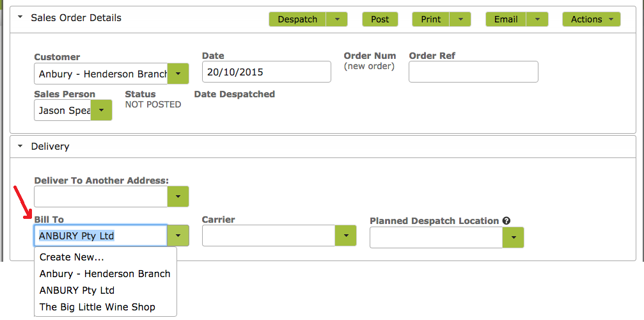Image resolution: width=644 pixels, height=320 pixels.
Task: Open the Customer dropdown arrow
Action: 178,74
